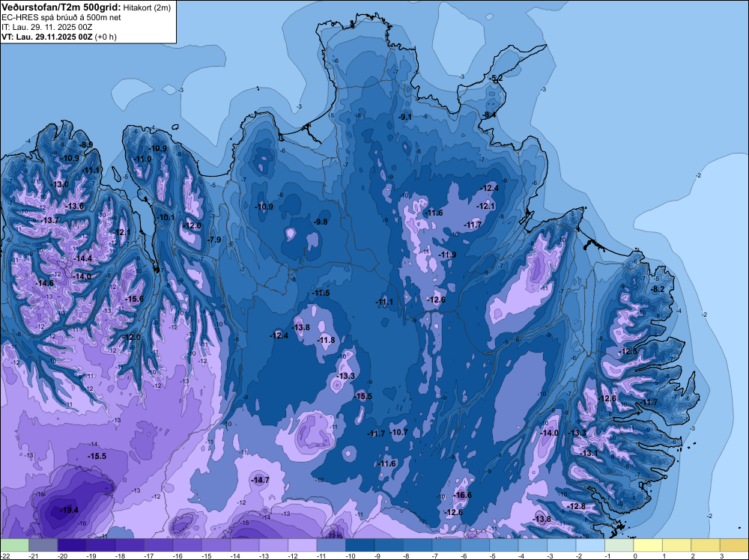Click the pale yellow legend swatch above 0

[648, 545]
